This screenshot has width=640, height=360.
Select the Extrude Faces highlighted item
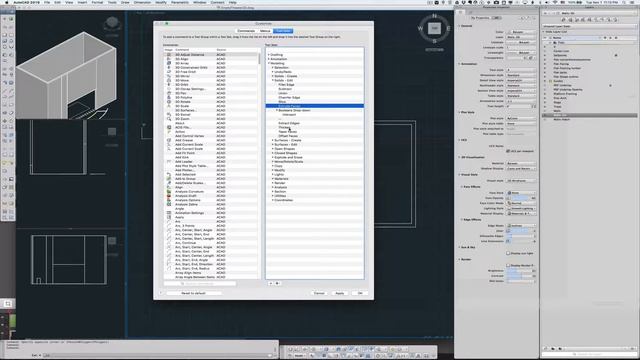tap(315, 106)
